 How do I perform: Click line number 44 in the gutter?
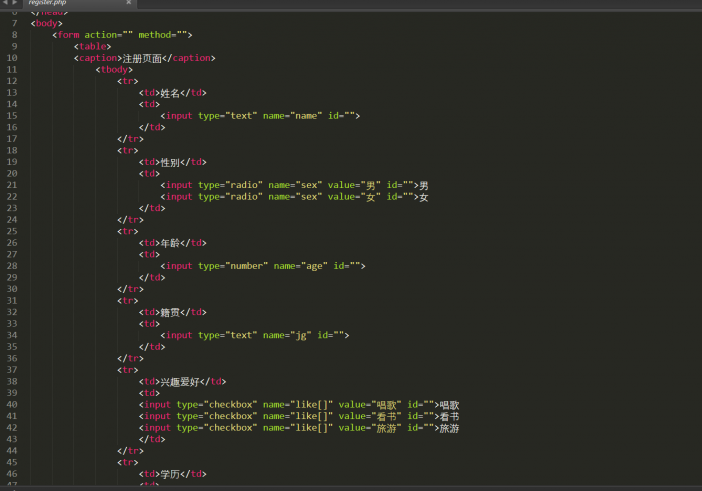click(x=12, y=451)
